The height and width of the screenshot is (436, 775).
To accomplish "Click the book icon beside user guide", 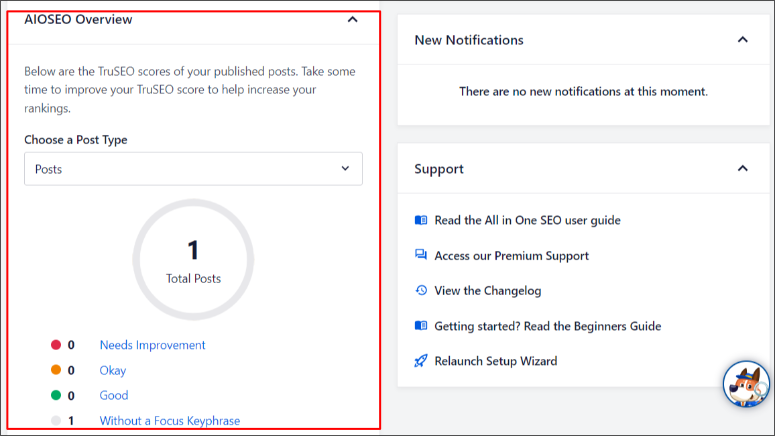I will point(421,220).
